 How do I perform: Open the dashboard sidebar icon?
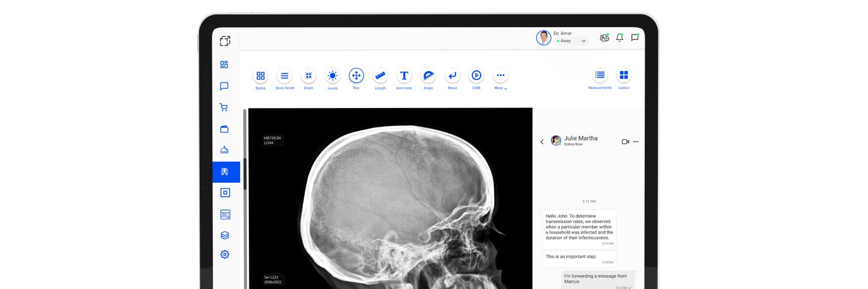point(225,65)
